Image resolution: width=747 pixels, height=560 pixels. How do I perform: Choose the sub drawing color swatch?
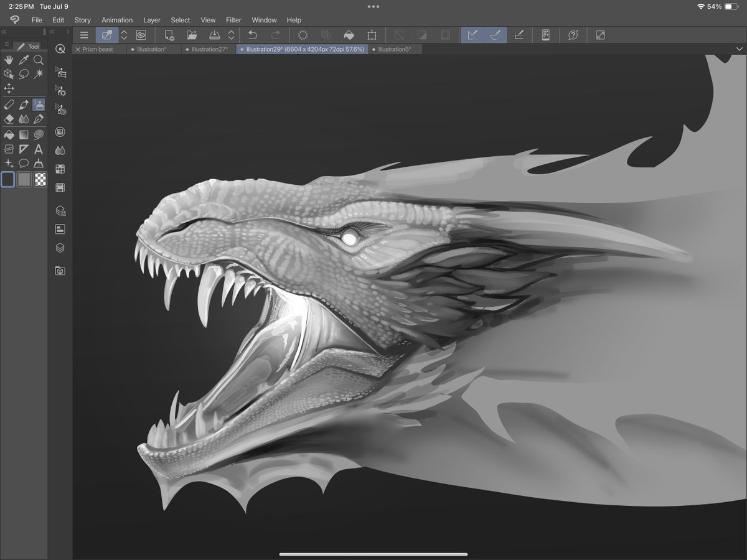(x=24, y=179)
